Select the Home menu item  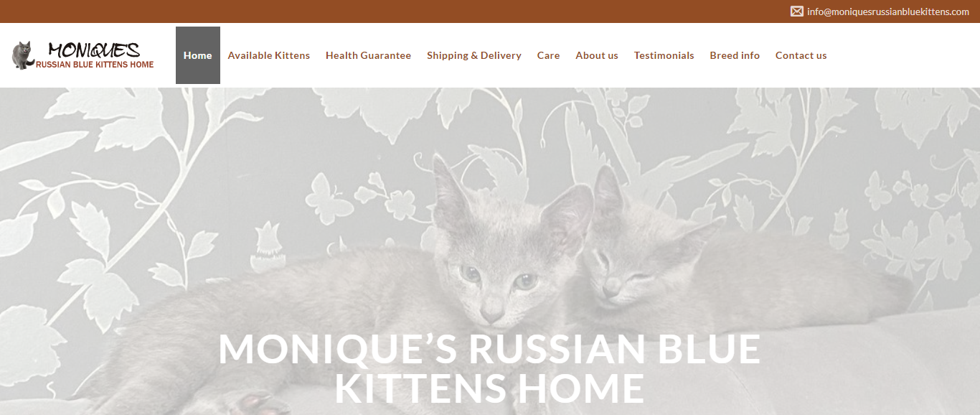pos(198,55)
